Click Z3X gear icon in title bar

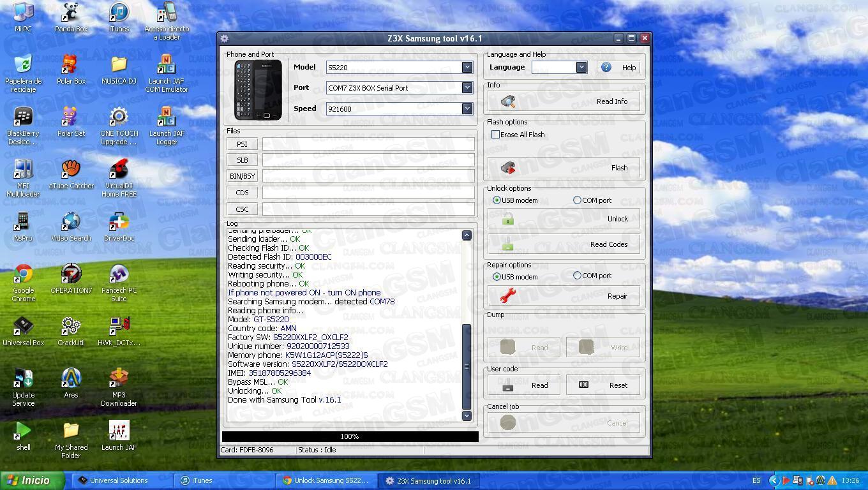click(225, 38)
